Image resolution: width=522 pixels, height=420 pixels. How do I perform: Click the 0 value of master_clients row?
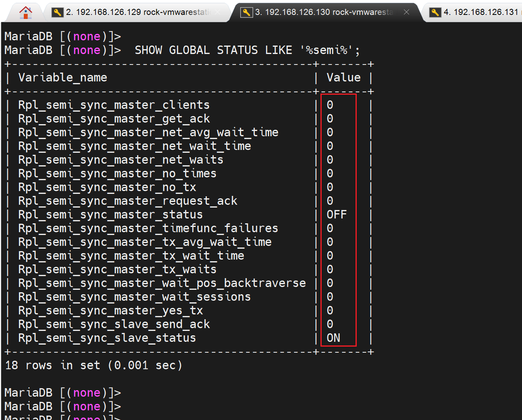pyautogui.click(x=330, y=105)
